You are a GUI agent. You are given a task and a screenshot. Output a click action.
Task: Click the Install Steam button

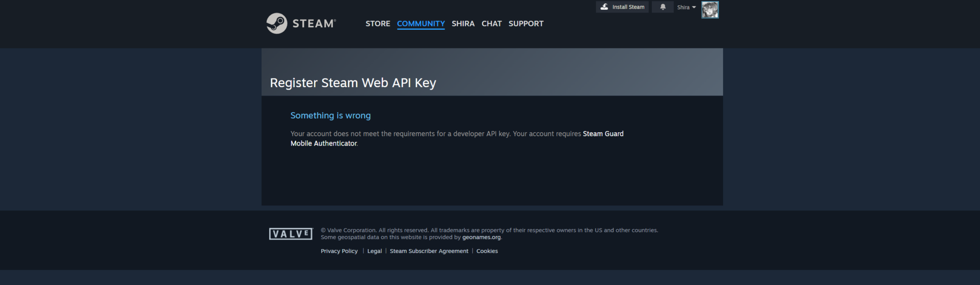pos(622,7)
